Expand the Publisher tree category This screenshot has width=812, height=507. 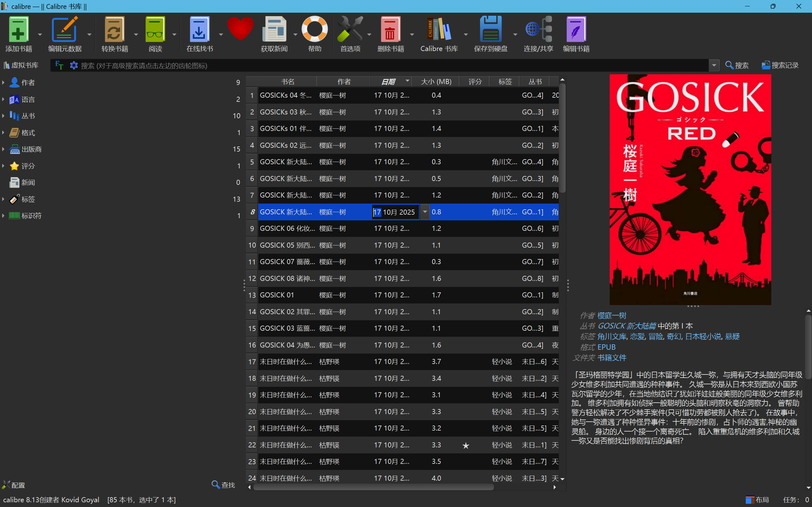click(x=3, y=149)
